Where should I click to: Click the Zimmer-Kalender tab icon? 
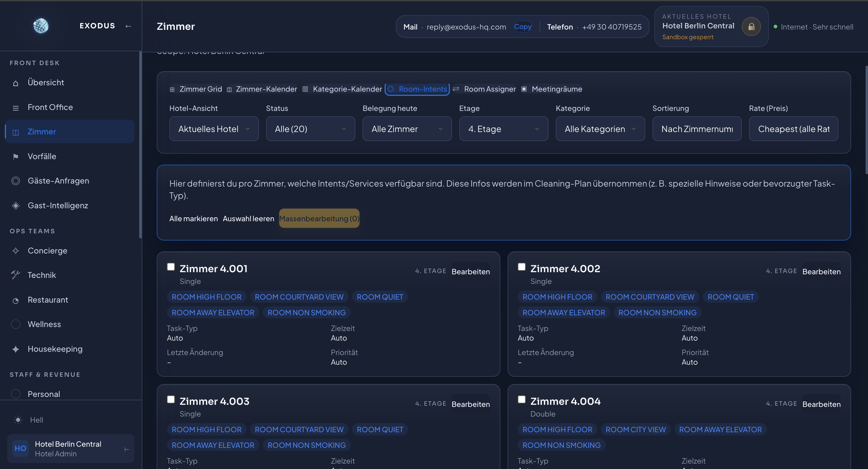[229, 89]
